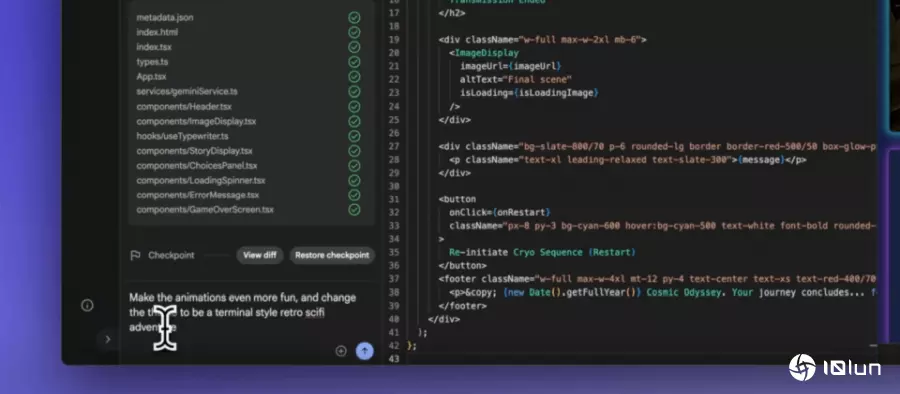
Task: Click code line 32 onClick handler
Action: pos(499,213)
